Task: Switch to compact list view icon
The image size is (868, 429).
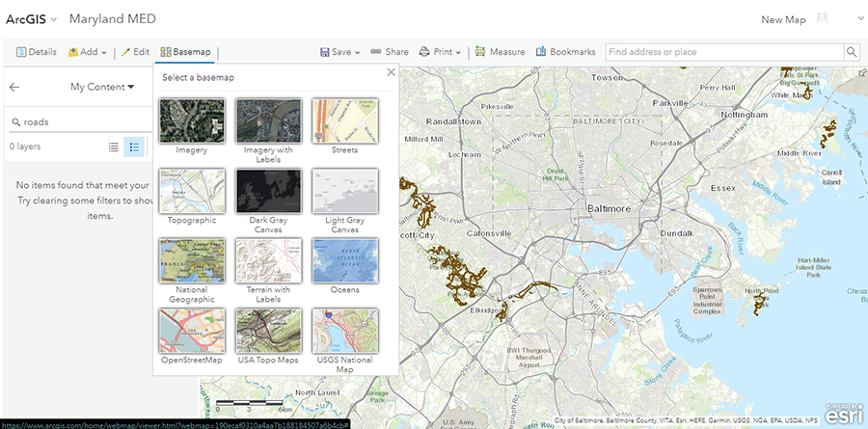Action: 114,147
